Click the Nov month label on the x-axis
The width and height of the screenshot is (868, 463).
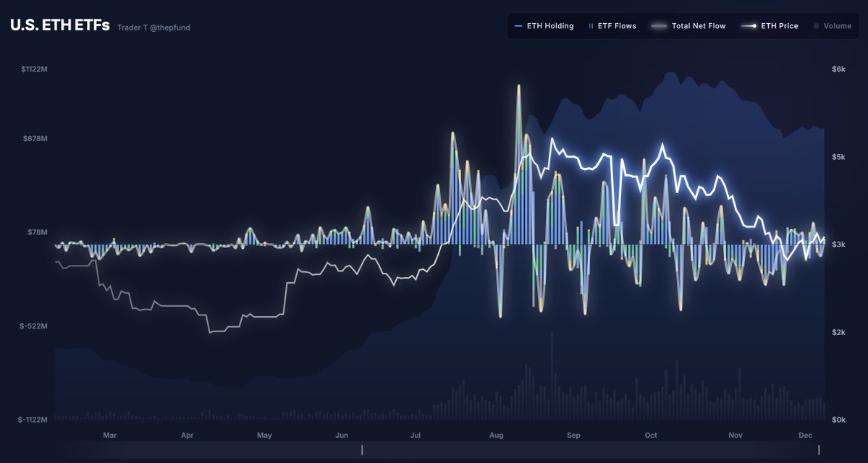735,436
